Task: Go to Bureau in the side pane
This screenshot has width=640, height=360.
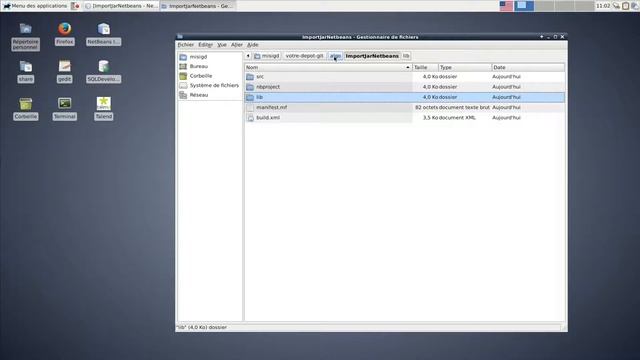Action: (x=210, y=66)
